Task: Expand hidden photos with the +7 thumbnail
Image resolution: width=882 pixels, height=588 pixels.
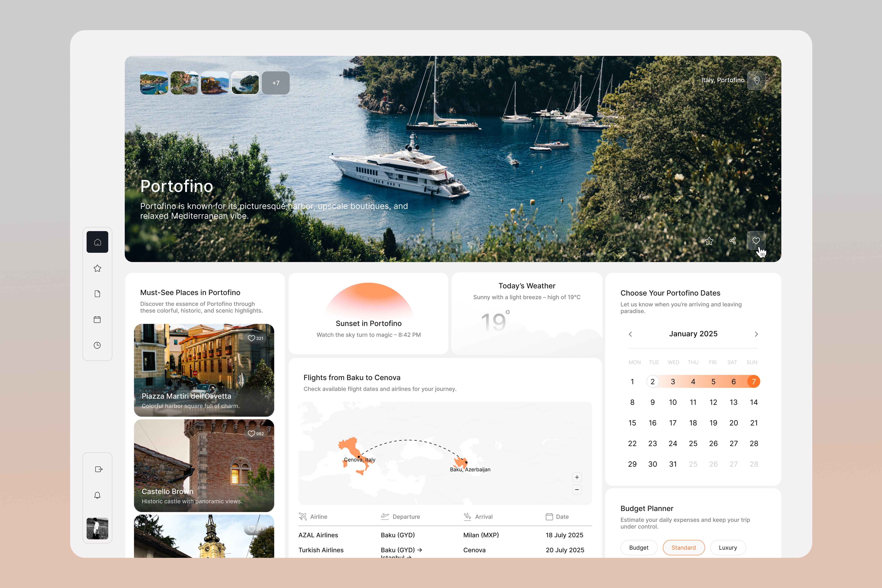Action: click(276, 83)
